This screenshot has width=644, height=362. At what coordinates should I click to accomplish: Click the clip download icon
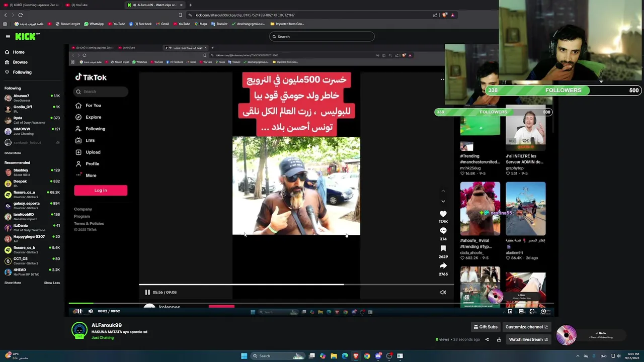click(x=499, y=339)
